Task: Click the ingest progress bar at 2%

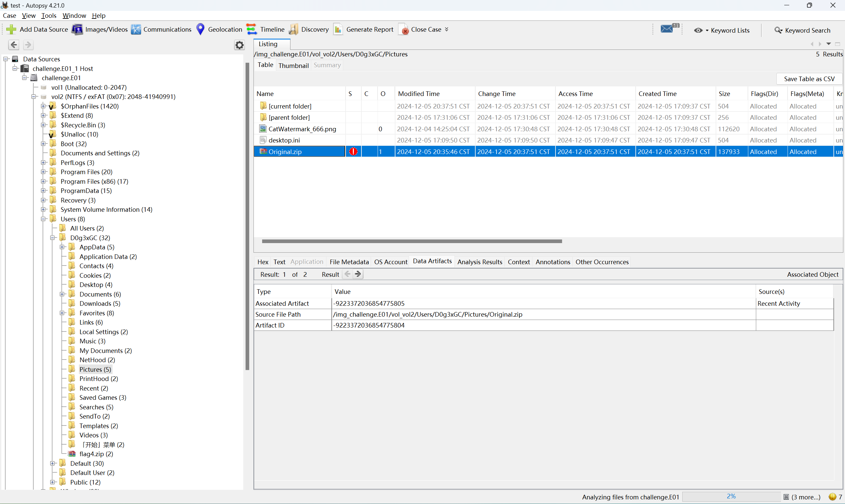Action: 731,496
